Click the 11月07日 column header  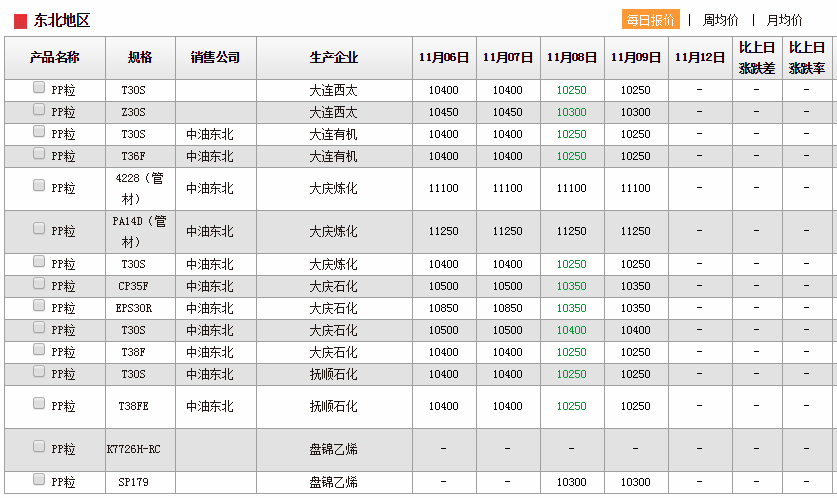point(508,58)
